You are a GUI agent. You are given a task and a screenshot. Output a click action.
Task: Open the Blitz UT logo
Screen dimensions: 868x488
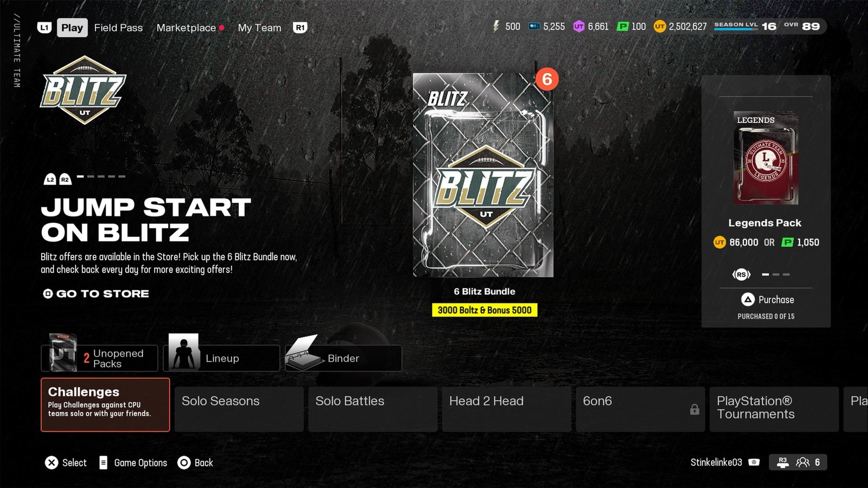[x=83, y=90]
